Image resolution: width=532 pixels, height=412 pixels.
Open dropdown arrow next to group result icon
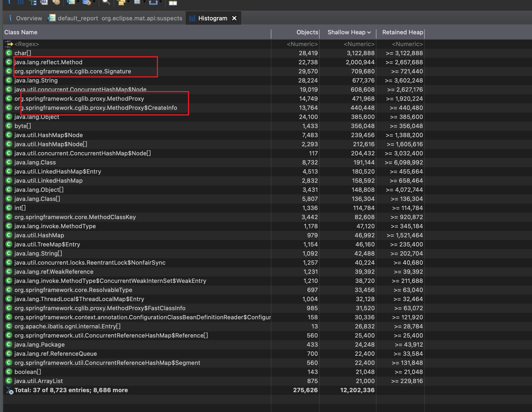coord(128,2)
